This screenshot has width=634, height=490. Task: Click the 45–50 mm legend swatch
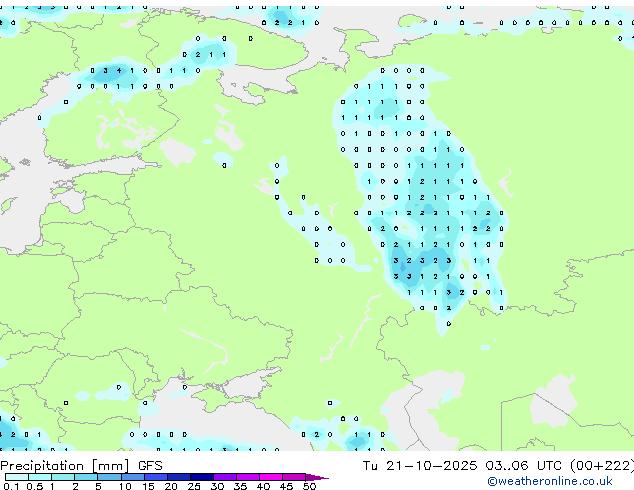click(x=294, y=477)
